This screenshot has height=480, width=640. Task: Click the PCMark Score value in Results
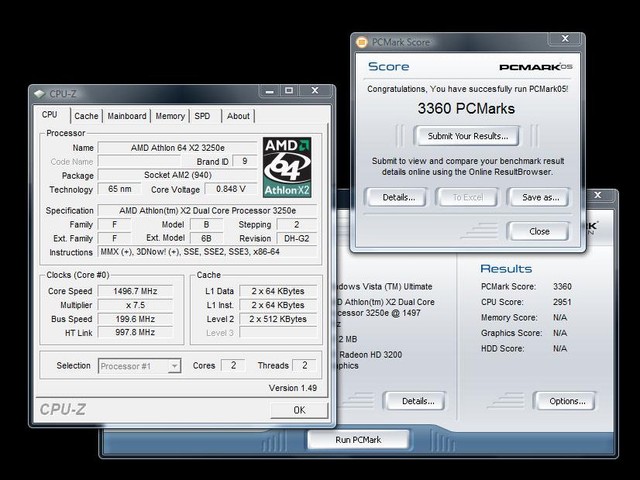click(x=562, y=287)
